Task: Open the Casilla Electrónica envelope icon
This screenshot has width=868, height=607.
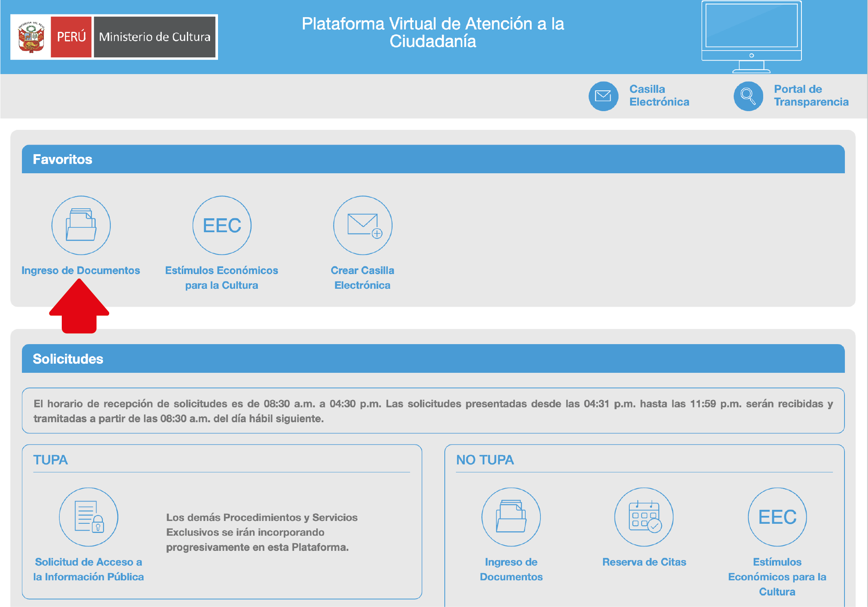Action: pos(603,96)
